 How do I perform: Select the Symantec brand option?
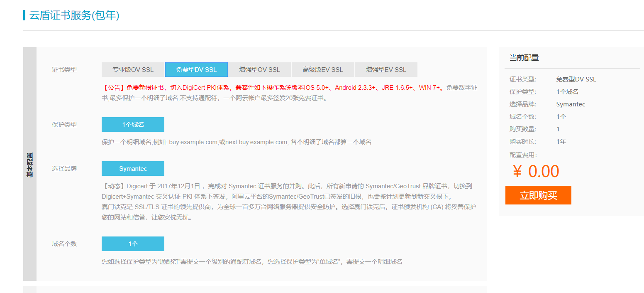[x=133, y=169]
